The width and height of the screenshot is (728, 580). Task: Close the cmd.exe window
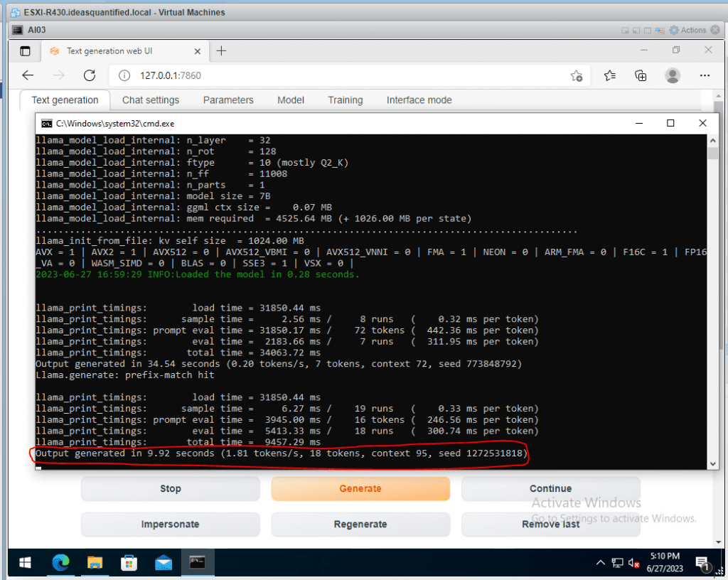(x=702, y=124)
